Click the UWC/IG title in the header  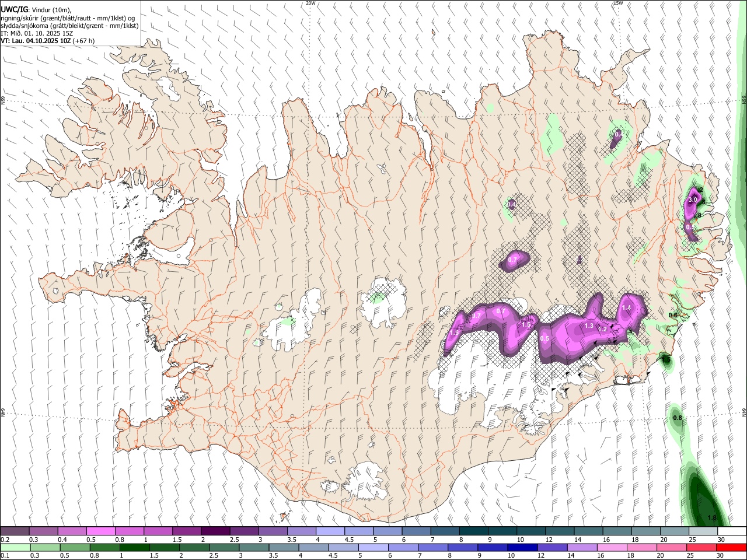coord(13,9)
